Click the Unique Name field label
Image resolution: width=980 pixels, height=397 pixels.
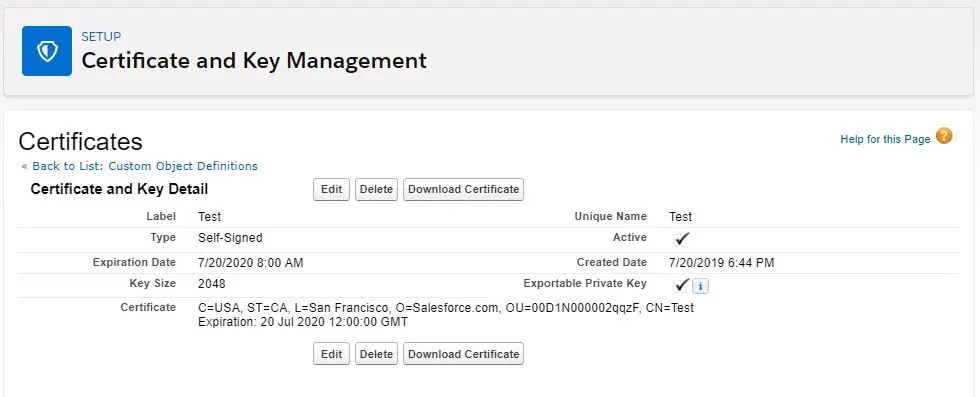click(611, 216)
